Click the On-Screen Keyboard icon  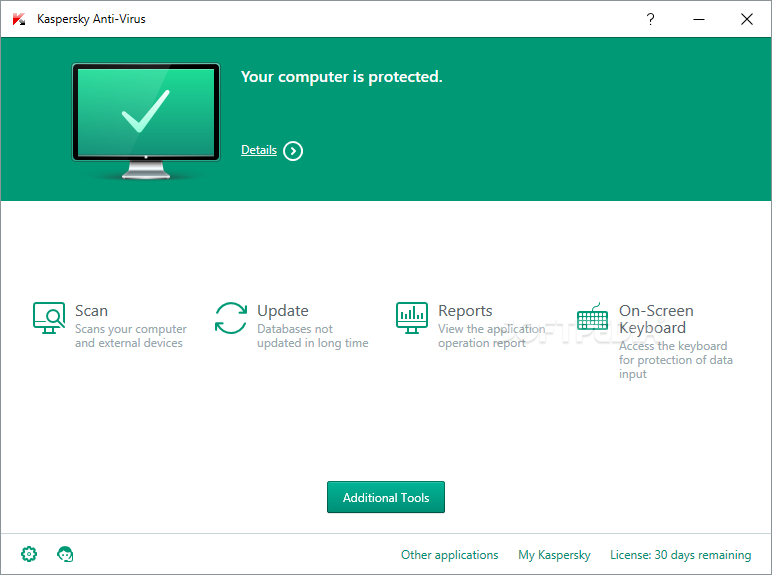(592, 317)
